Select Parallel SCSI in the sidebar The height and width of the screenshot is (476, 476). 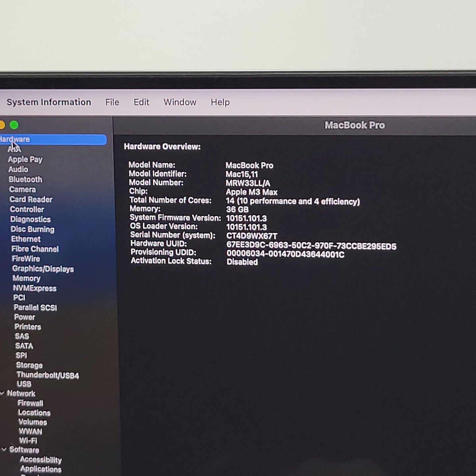click(35, 307)
